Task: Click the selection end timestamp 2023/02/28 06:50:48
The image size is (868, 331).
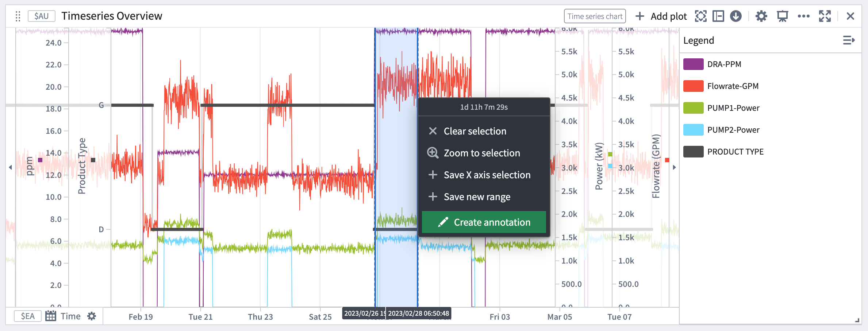Action: [418, 313]
